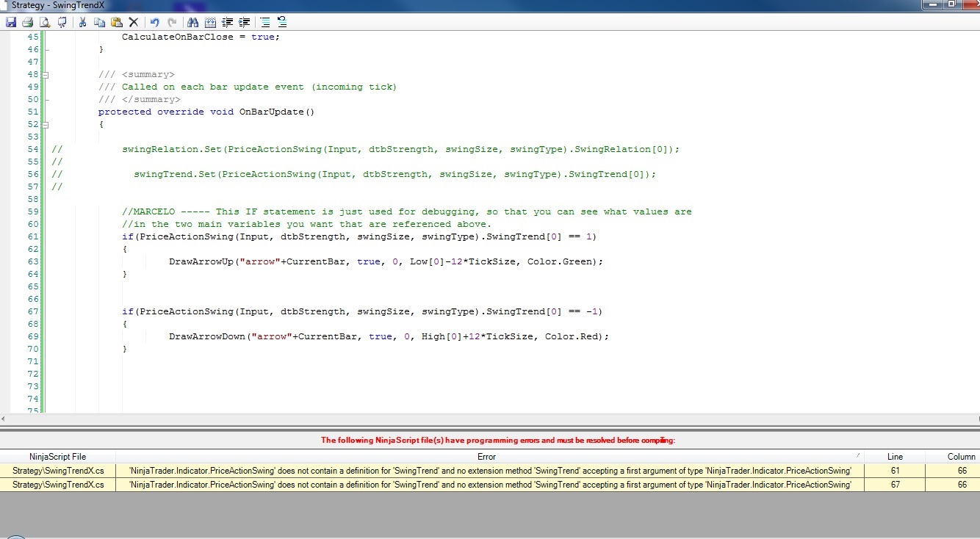Viewport: 980px width, 539px height.
Task: Sort errors by NinjaScript File column
Action: 58,457
